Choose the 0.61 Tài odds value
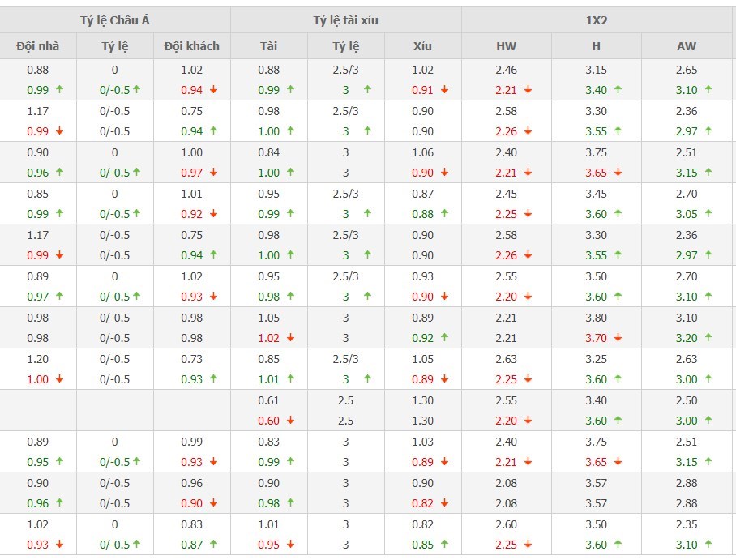736x560 pixels. tap(268, 400)
